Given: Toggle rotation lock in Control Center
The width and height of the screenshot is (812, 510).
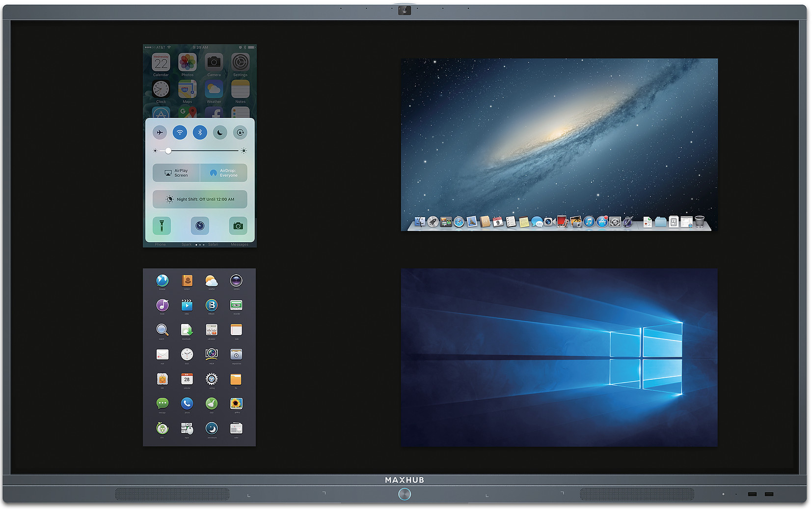Looking at the screenshot, I should pos(240,132).
